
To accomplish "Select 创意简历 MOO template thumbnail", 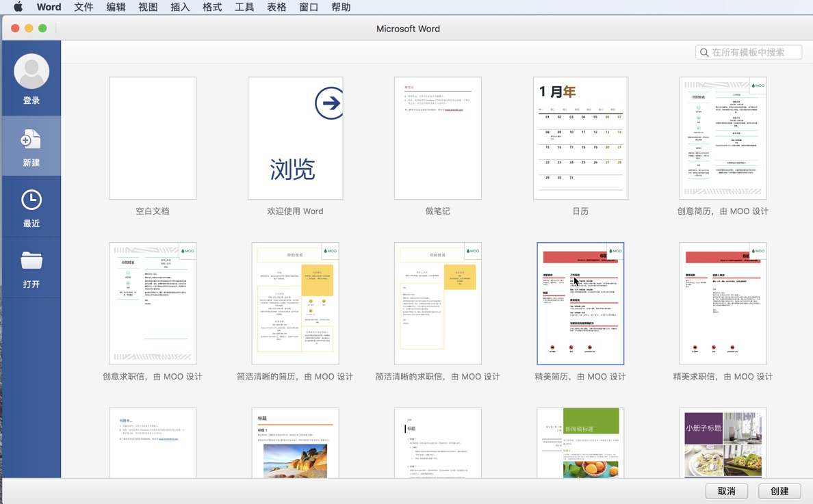I will point(723,137).
